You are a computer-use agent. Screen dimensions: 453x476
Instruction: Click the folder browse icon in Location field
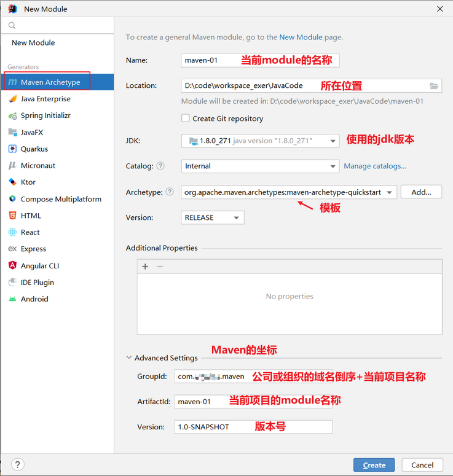pyautogui.click(x=434, y=86)
